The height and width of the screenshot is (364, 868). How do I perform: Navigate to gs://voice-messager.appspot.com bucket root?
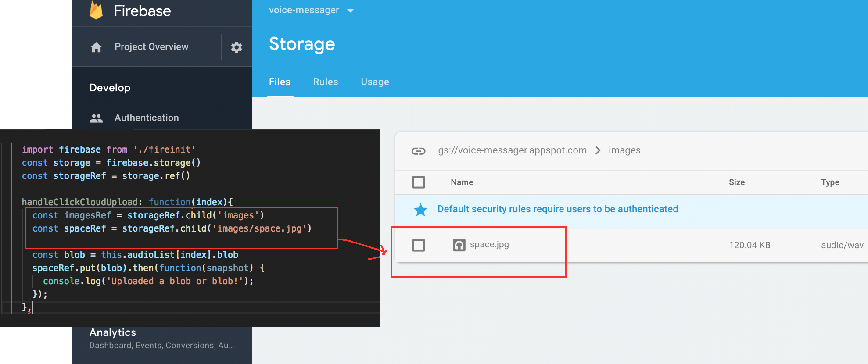(512, 150)
